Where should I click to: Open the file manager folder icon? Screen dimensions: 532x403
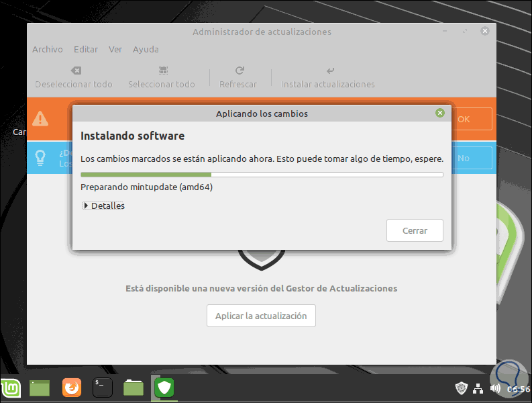pyautogui.click(x=134, y=388)
